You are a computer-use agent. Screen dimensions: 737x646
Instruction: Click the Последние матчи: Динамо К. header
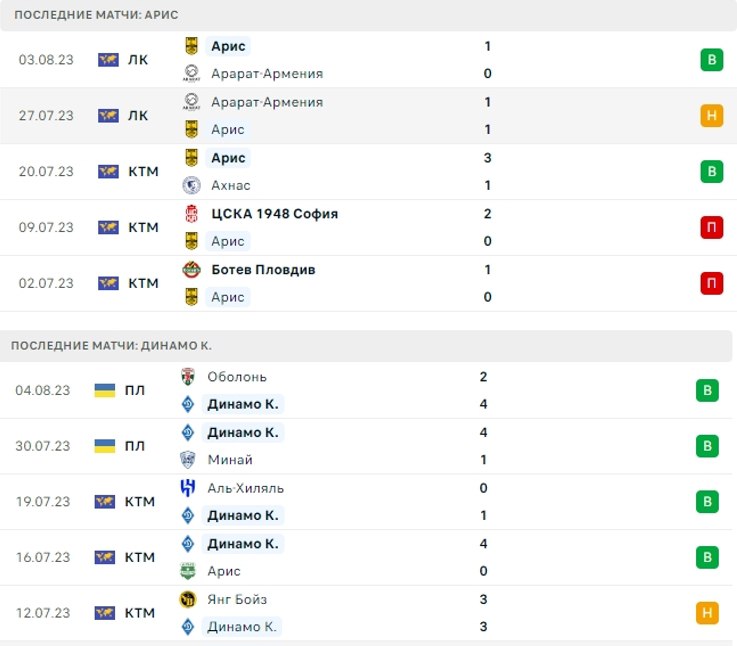pos(111,346)
